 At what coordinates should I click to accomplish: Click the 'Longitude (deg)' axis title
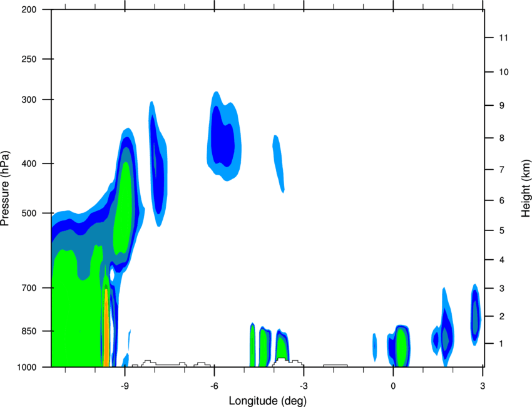click(268, 401)
